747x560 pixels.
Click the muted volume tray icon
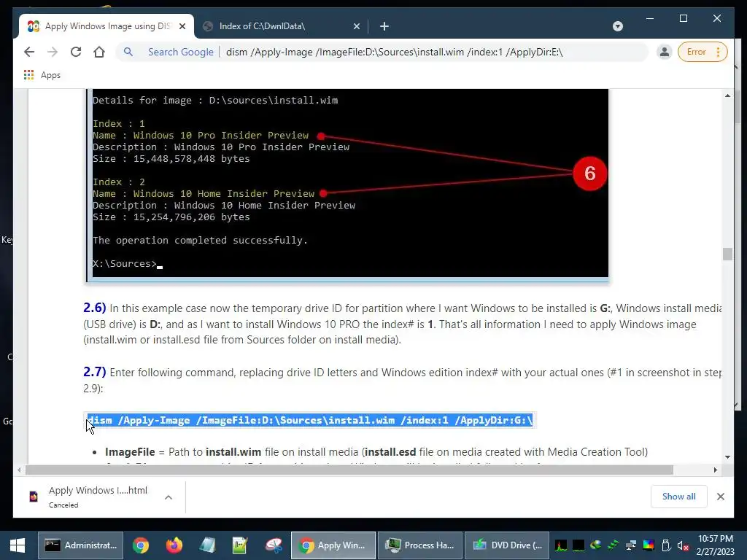click(x=683, y=545)
